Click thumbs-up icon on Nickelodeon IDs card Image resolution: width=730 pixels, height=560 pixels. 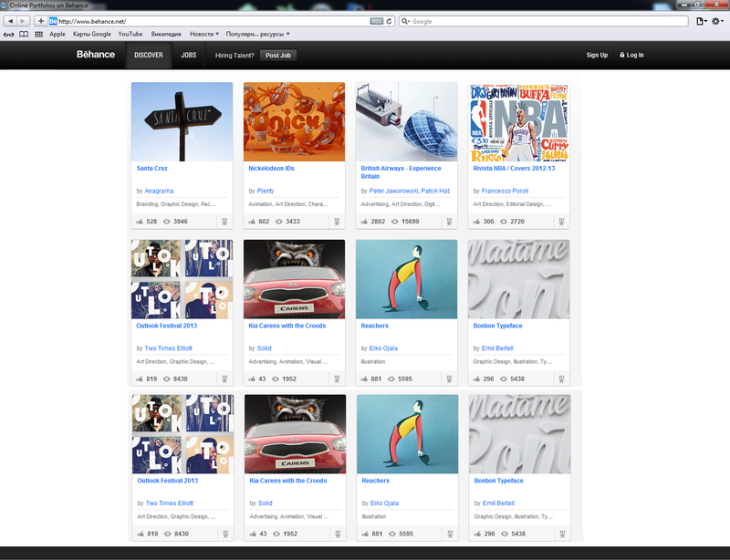coord(252,222)
